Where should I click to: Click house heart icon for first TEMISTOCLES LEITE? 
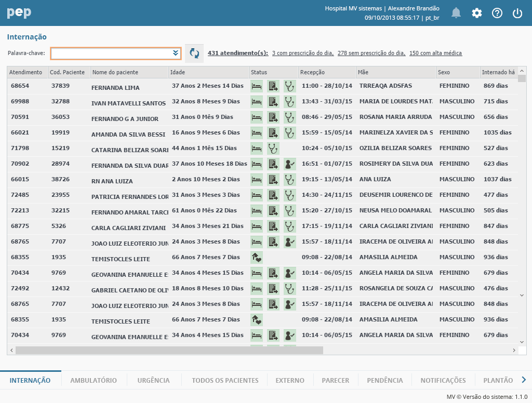tap(257, 258)
